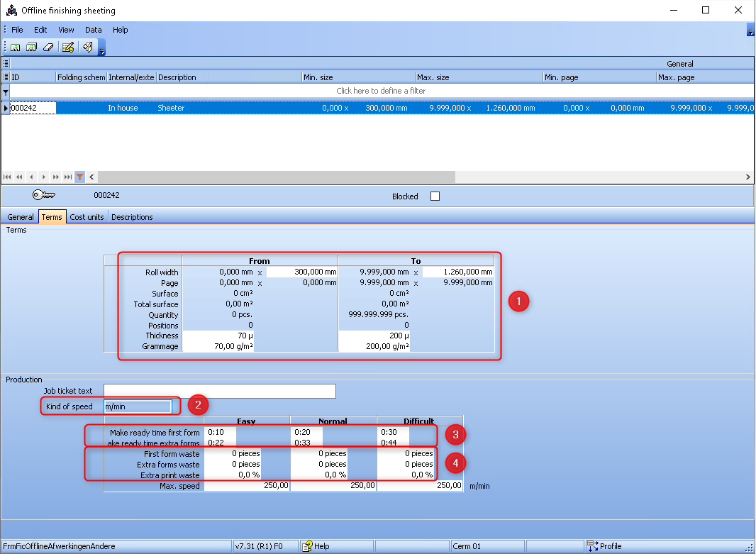
Task: Click the Min. size column header
Action: tap(359, 77)
